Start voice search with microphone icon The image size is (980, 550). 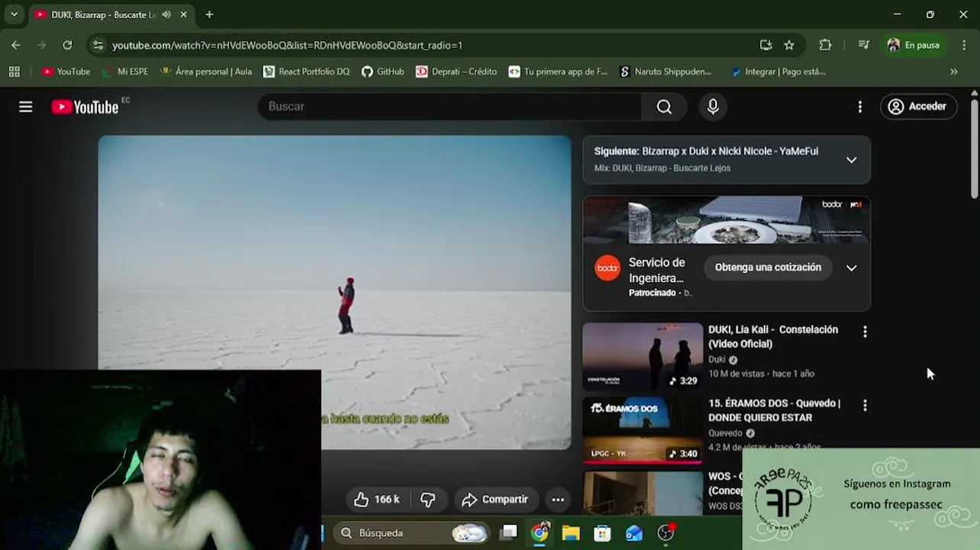[713, 107]
